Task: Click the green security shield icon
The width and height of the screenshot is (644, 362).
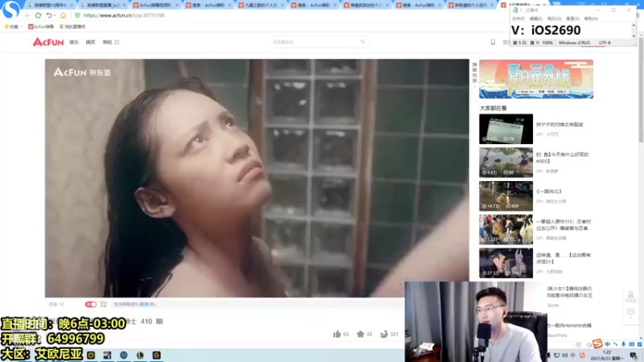Action: point(77,15)
